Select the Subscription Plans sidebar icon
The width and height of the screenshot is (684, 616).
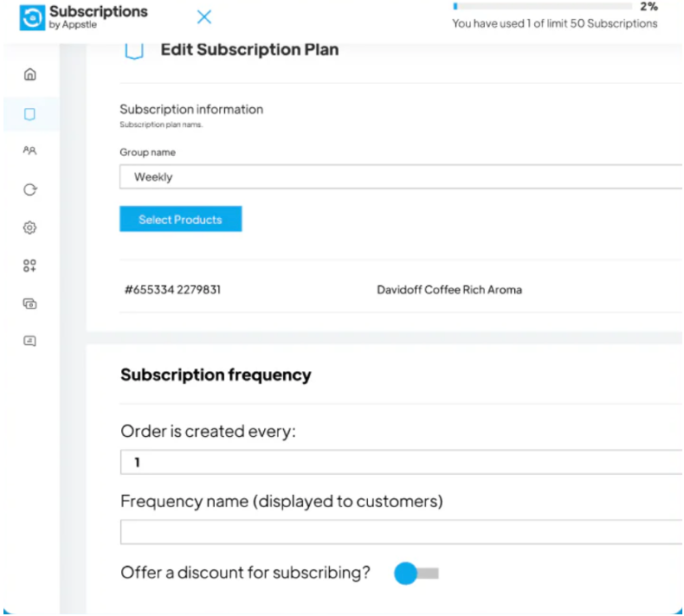[x=29, y=113]
